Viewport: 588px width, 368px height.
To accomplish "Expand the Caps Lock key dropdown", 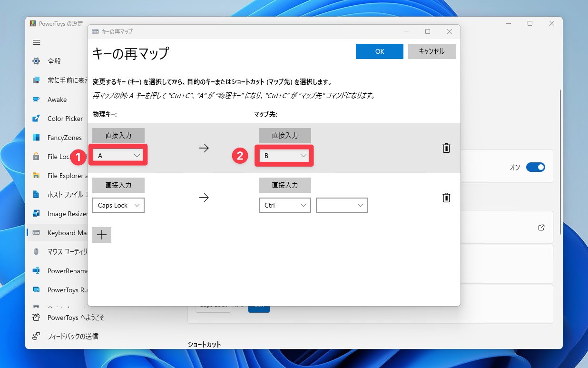I will pyautogui.click(x=118, y=205).
